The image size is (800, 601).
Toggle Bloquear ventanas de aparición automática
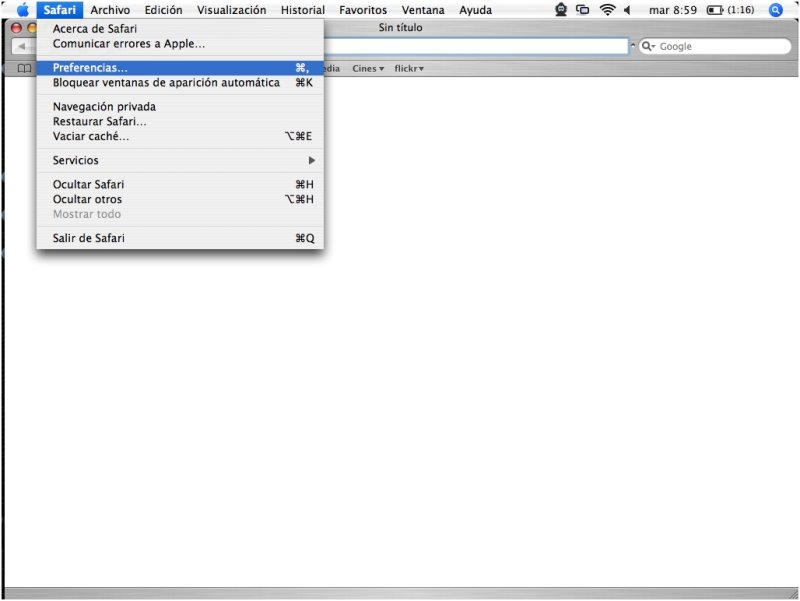point(166,83)
